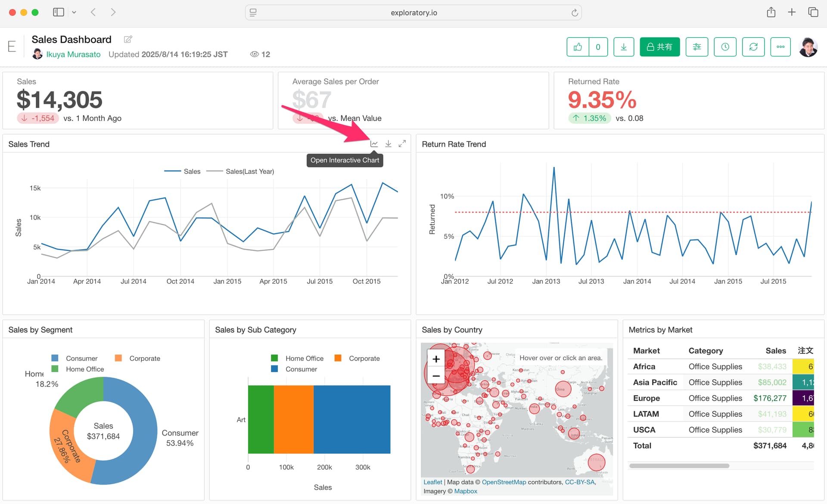827x504 pixels.
Task: Toggle Corporate legend in Sub Category chart
Action: click(364, 359)
